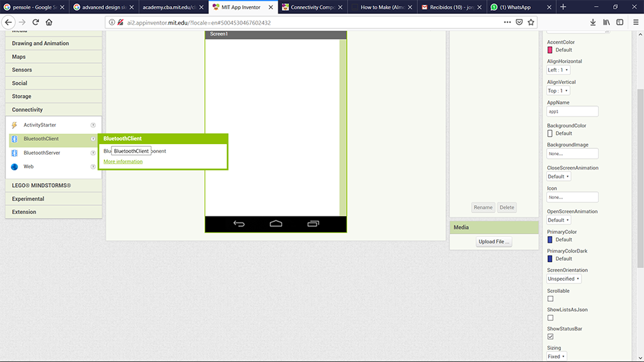
Task: Open the ScreenOrientation dropdown
Action: pos(563,279)
